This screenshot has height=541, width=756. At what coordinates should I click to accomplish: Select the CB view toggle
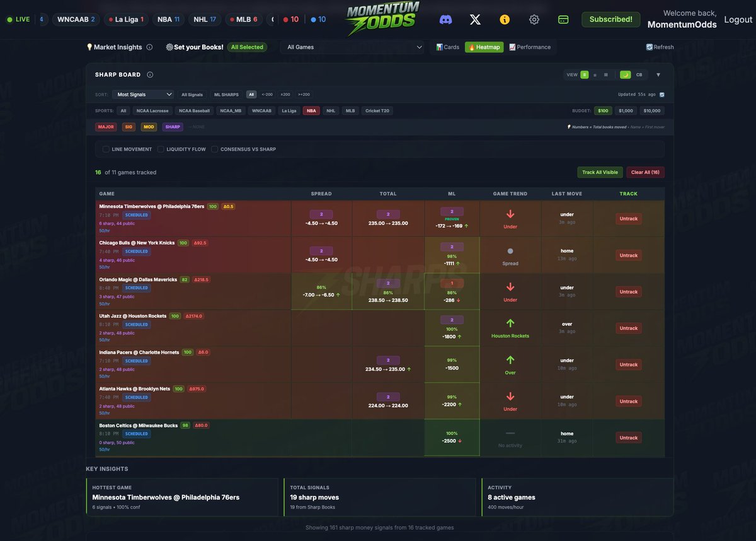(639, 74)
